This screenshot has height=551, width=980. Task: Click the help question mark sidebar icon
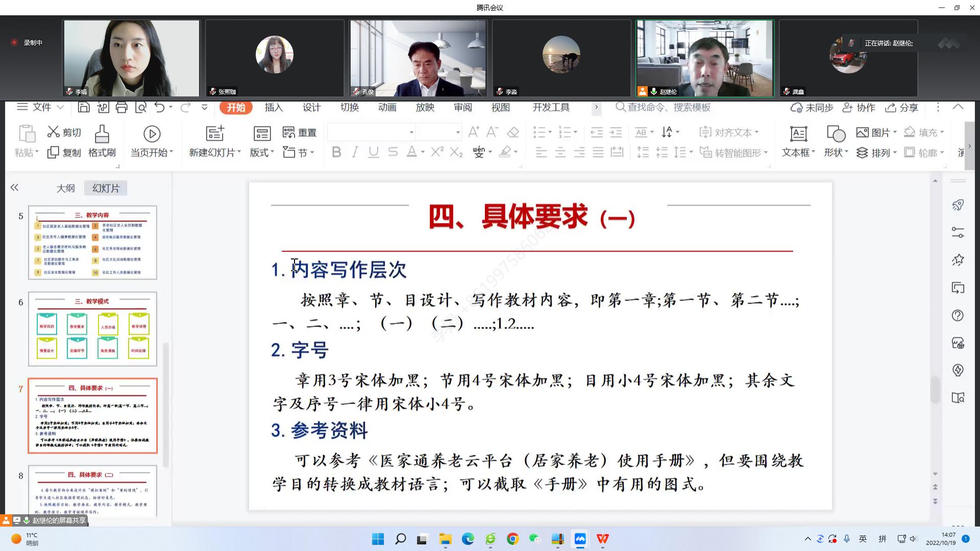(958, 315)
